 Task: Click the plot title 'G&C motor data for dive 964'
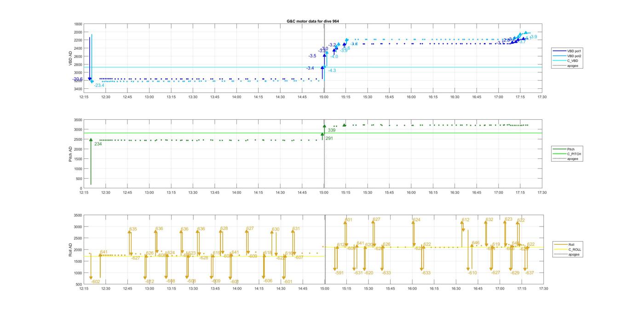tap(313, 21)
